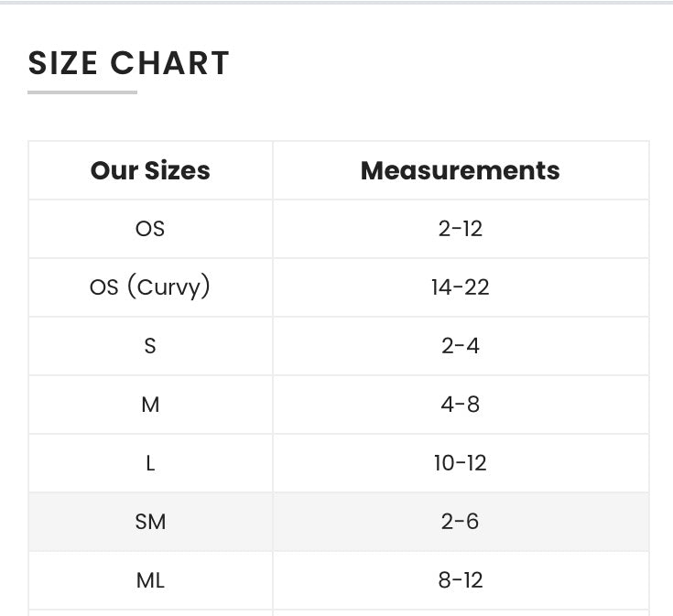Click the gray underline beneath the heading
Screen dimensions: 673x616
click(82, 92)
